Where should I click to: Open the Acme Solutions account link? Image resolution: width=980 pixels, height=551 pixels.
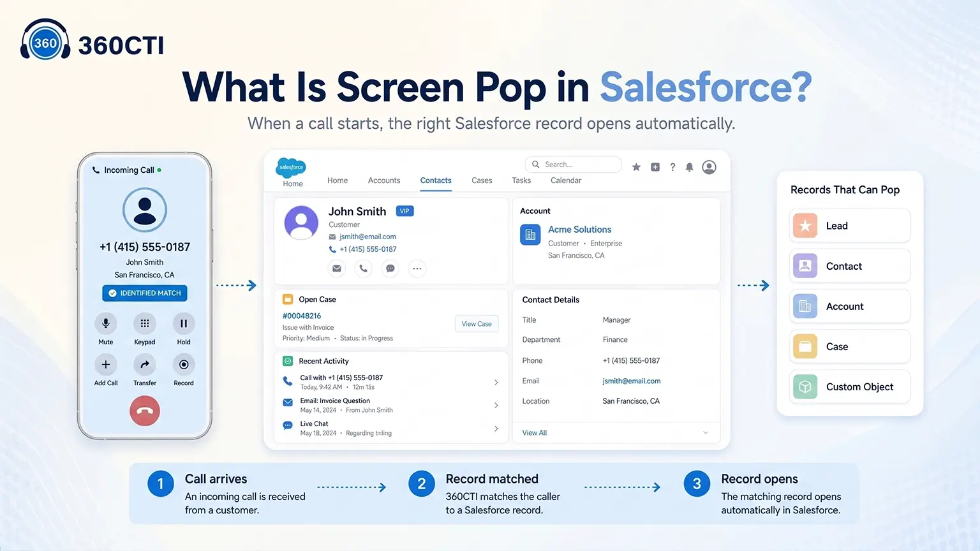coord(579,230)
